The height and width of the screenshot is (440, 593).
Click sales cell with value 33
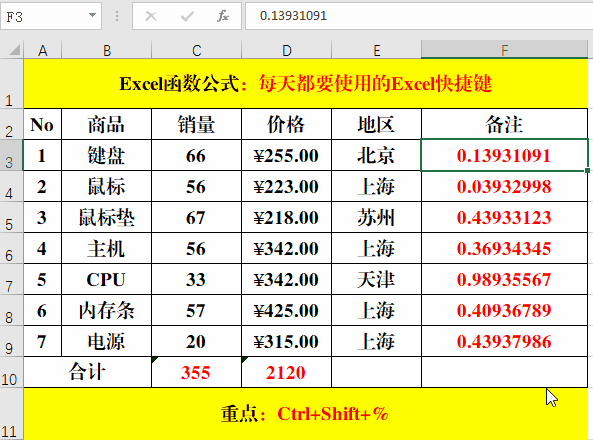tap(196, 279)
